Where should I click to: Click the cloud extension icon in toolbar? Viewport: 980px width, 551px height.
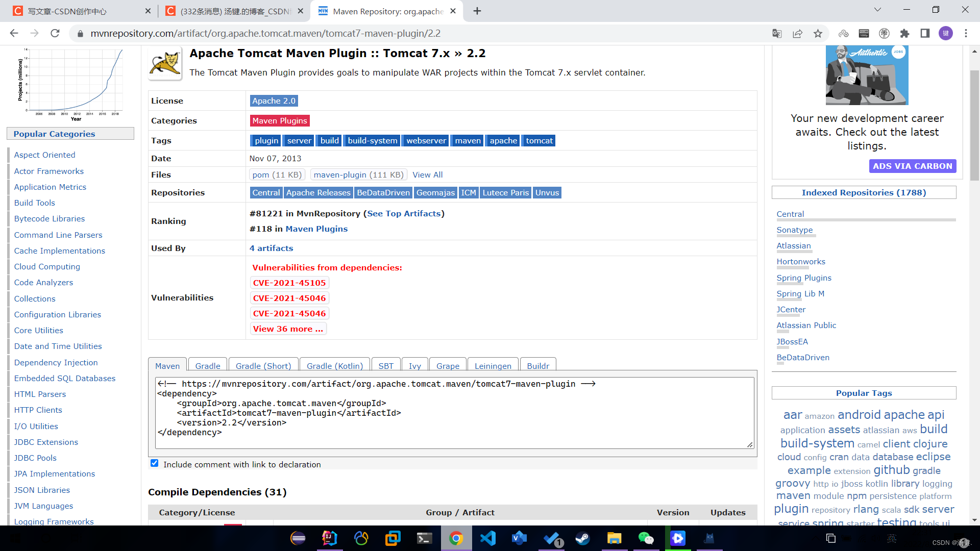(843, 34)
